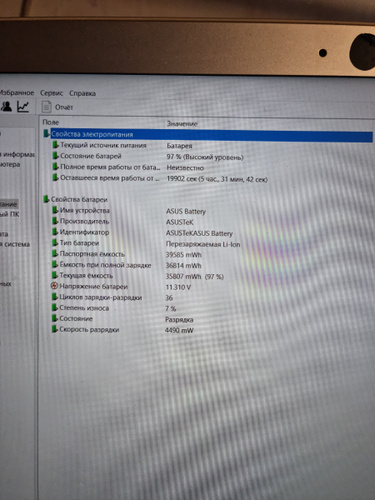Select the Свойства электропитания header row

click(x=211, y=136)
